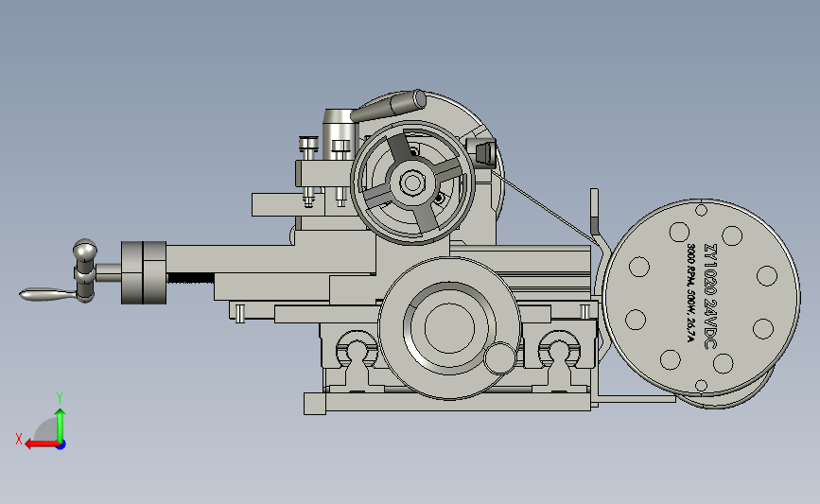Pick the small circle on the flange rim
The image size is (820, 504).
499,358
